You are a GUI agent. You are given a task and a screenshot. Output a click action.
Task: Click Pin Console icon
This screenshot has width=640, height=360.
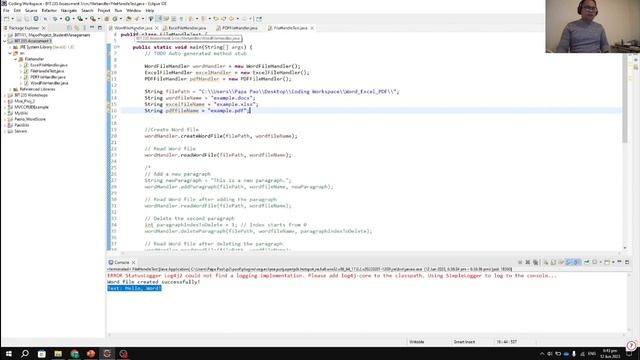pos(587,262)
